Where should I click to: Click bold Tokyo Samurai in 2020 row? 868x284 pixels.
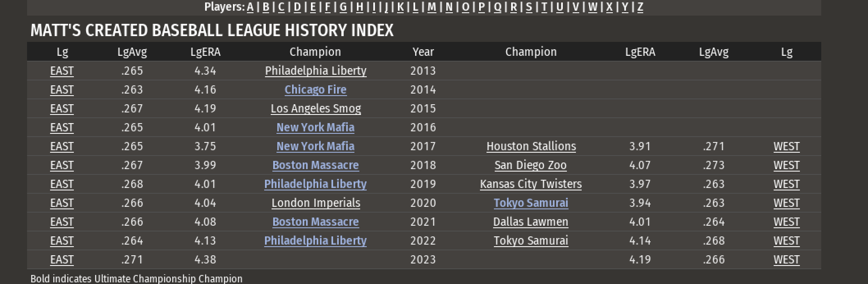531,203
